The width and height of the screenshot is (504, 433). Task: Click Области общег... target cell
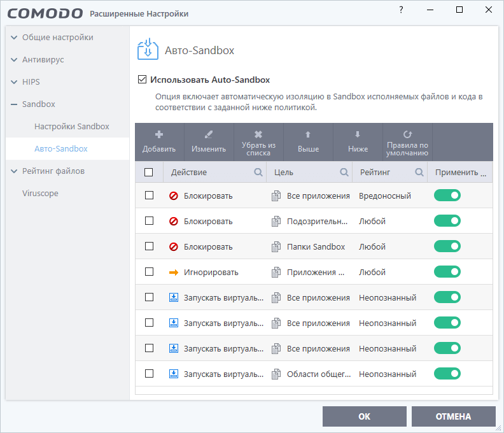coord(319,374)
